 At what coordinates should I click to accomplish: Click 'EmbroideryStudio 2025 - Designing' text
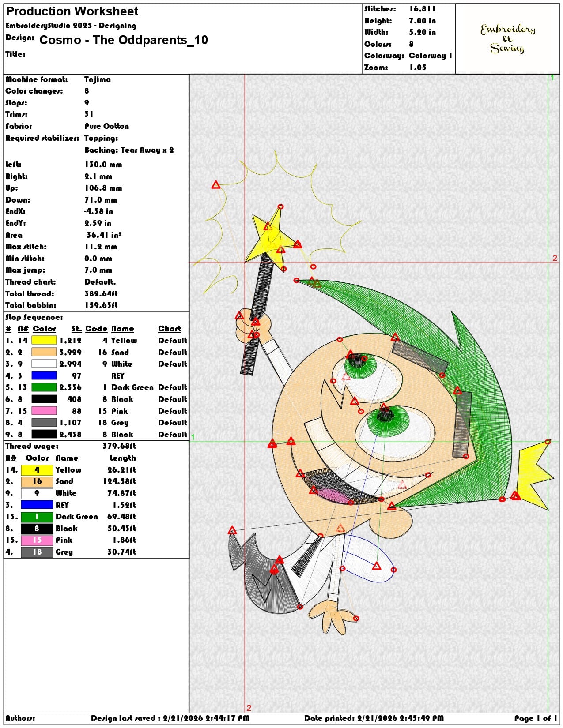(x=71, y=26)
